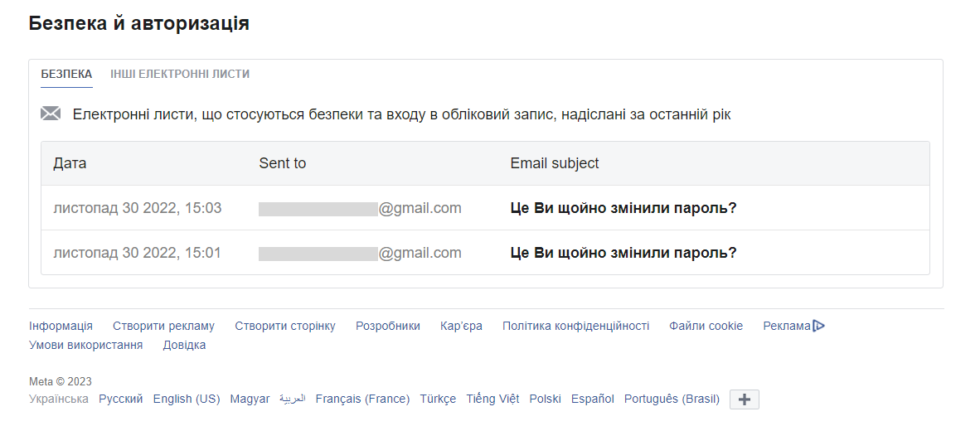Go to the Розробники page
Viewport: 980px width, 426px height.
click(x=388, y=326)
